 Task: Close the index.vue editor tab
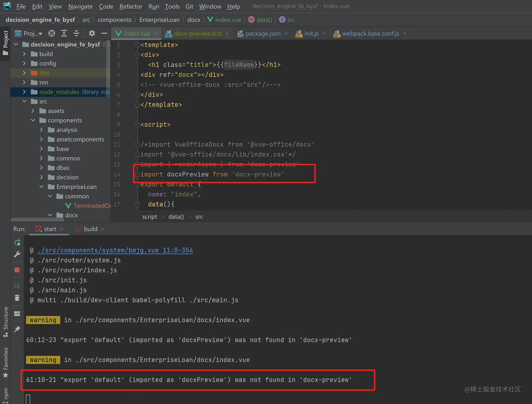156,33
